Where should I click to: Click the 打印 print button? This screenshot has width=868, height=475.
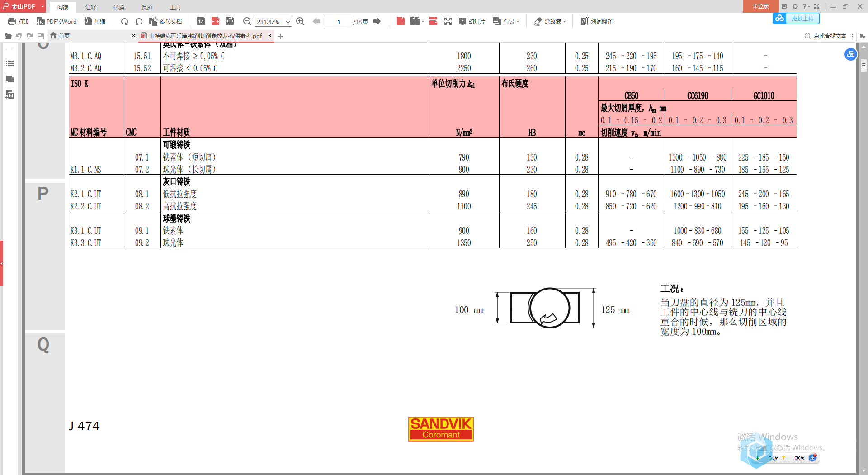[18, 21]
